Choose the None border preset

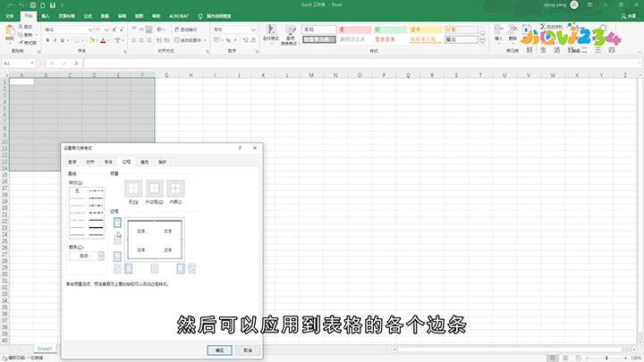[133, 189]
